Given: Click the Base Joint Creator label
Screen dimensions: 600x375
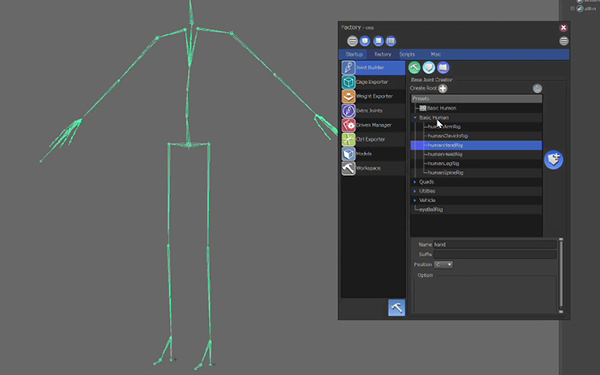Looking at the screenshot, I should tap(431, 80).
